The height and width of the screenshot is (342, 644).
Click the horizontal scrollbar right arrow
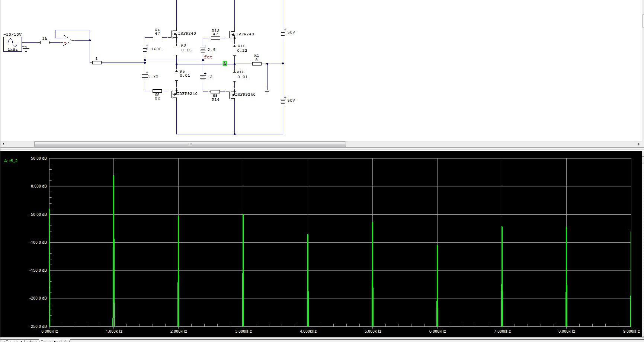(x=639, y=144)
